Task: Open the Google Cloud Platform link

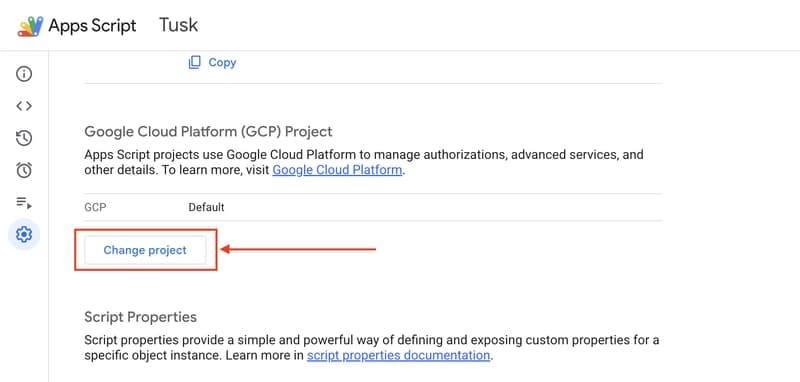Action: point(337,170)
